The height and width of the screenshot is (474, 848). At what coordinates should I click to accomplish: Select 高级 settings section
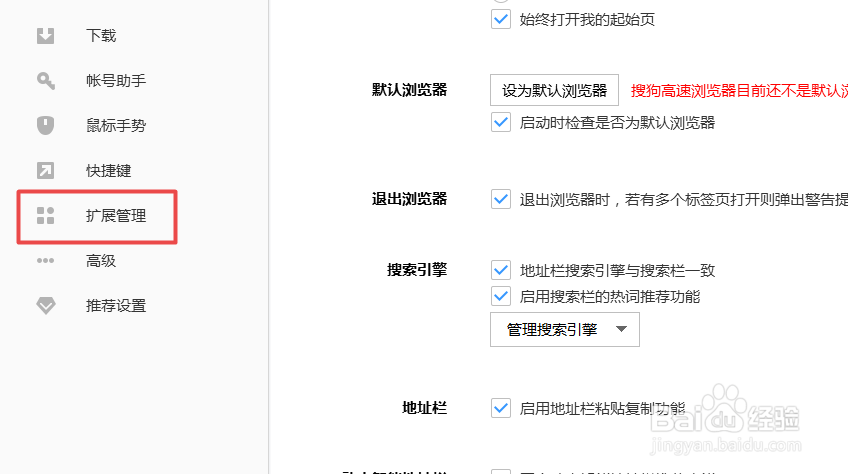[101, 261]
